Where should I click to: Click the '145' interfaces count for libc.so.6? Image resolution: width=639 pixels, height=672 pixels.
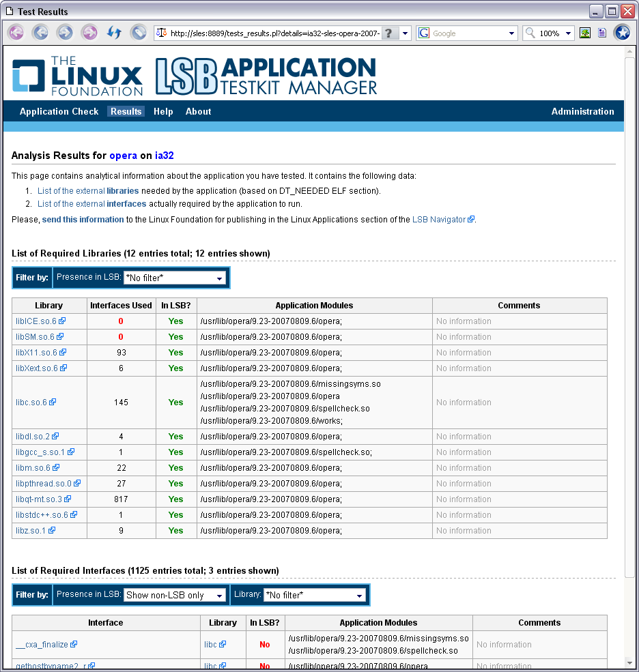[121, 402]
